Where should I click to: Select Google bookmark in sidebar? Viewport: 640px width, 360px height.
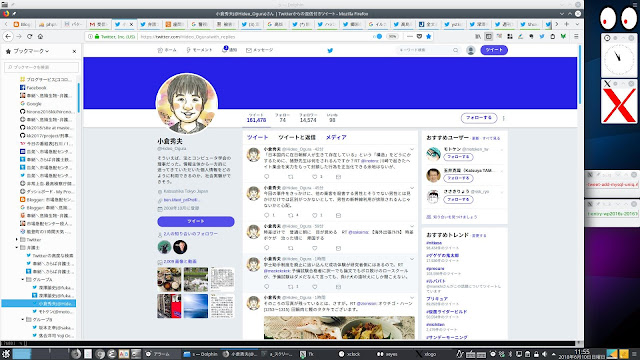point(34,104)
